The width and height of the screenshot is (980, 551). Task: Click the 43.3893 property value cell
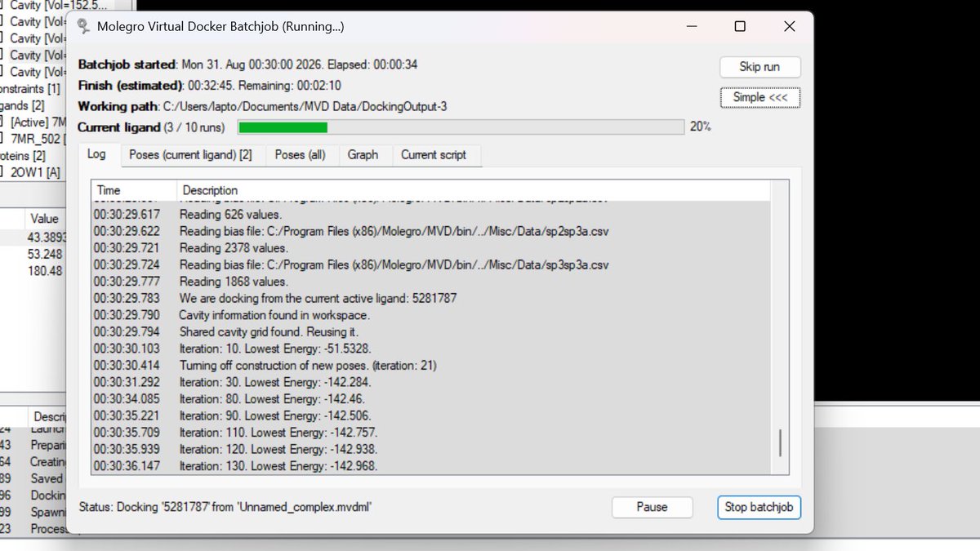(47, 238)
